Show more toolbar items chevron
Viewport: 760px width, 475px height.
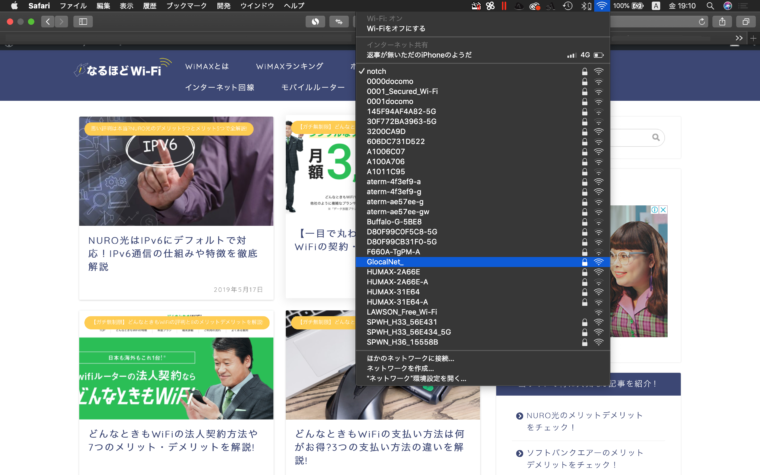click(739, 38)
